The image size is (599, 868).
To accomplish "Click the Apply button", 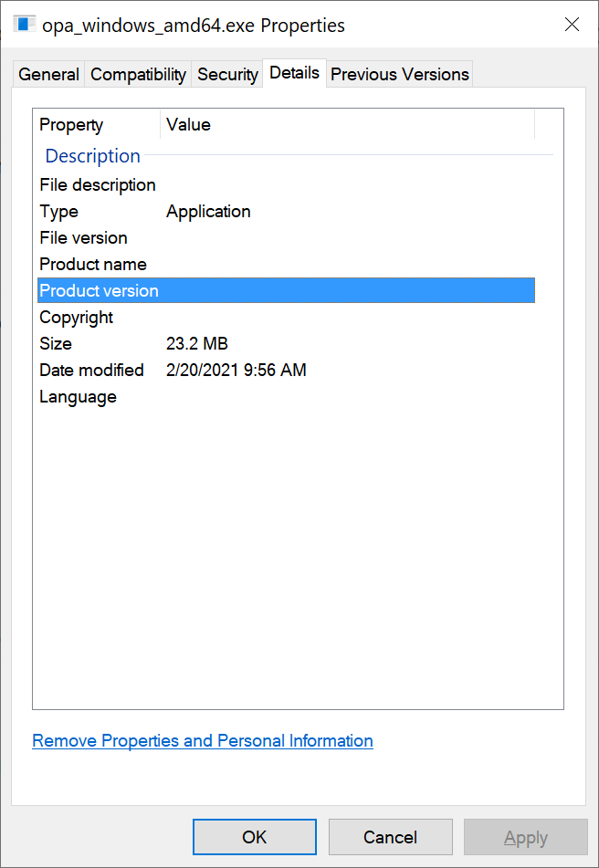I will pos(525,837).
